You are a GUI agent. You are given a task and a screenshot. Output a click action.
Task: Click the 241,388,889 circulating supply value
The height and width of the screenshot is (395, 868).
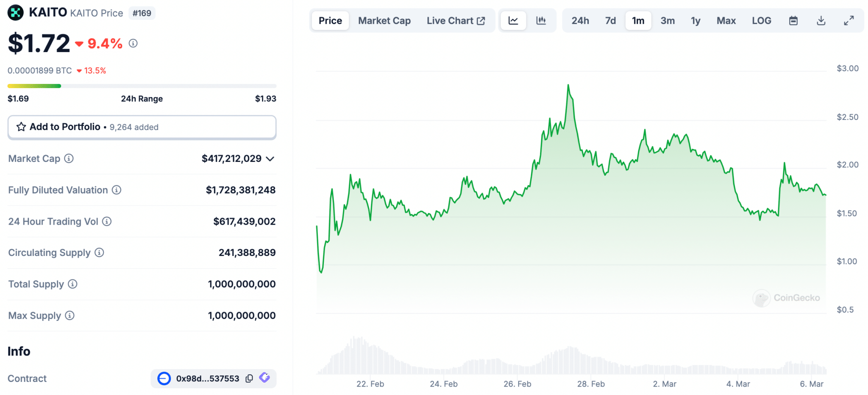pos(247,253)
